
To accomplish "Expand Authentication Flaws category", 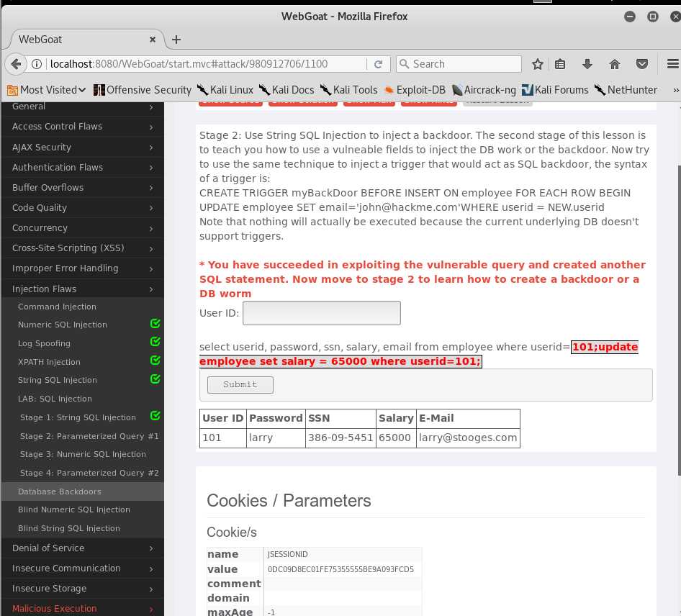I will pyautogui.click(x=83, y=167).
